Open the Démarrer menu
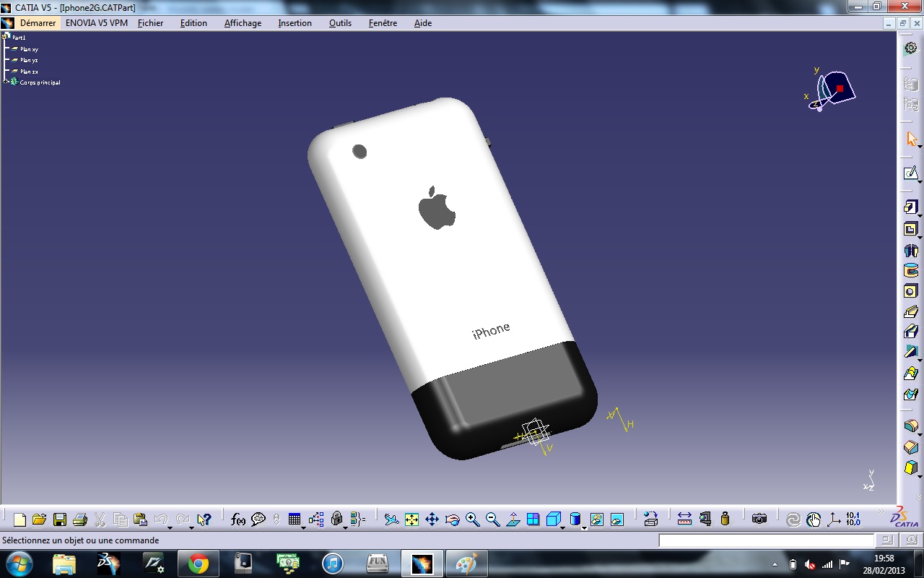Viewport: 924px width, 578px height. coord(38,23)
